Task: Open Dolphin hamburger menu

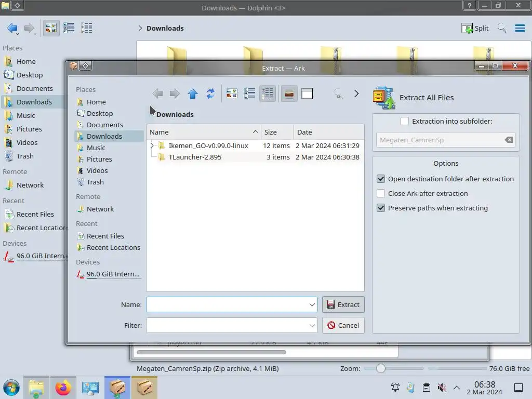Action: 520,28
